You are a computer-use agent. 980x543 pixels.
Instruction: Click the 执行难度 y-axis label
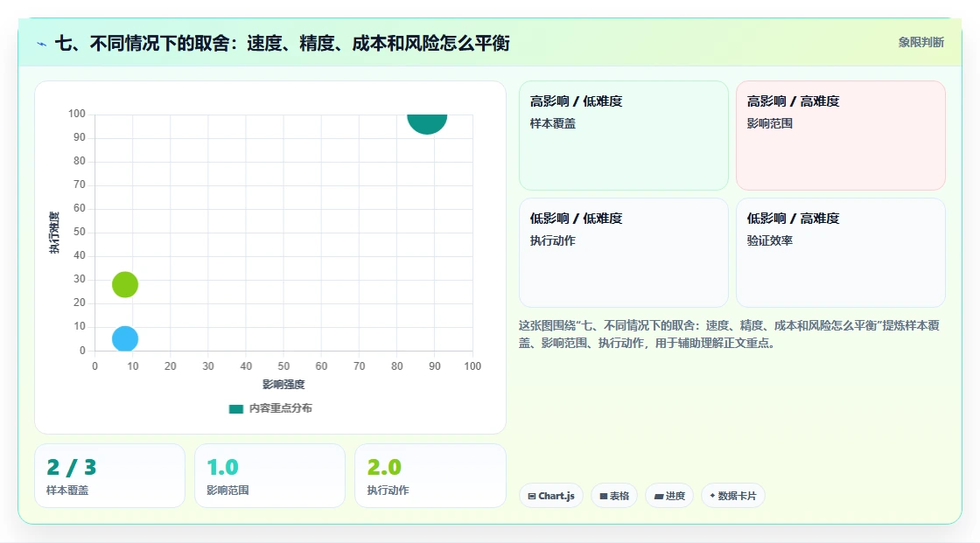pyautogui.click(x=54, y=233)
